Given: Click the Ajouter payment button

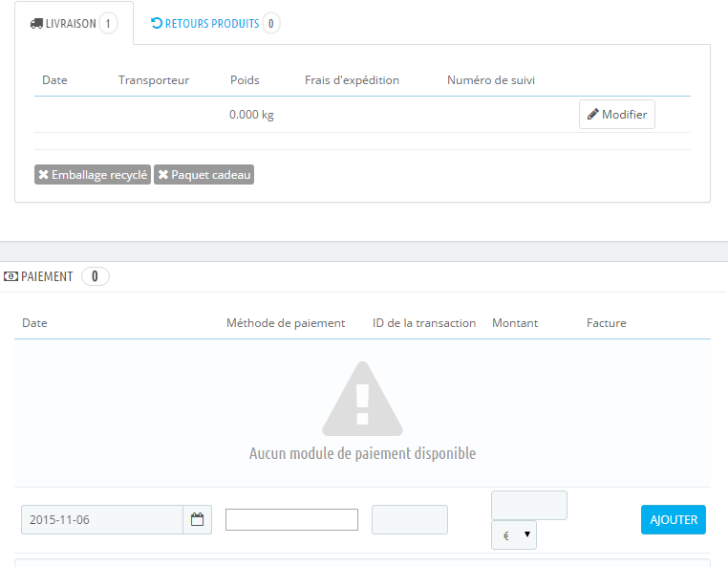Looking at the screenshot, I should click(674, 519).
